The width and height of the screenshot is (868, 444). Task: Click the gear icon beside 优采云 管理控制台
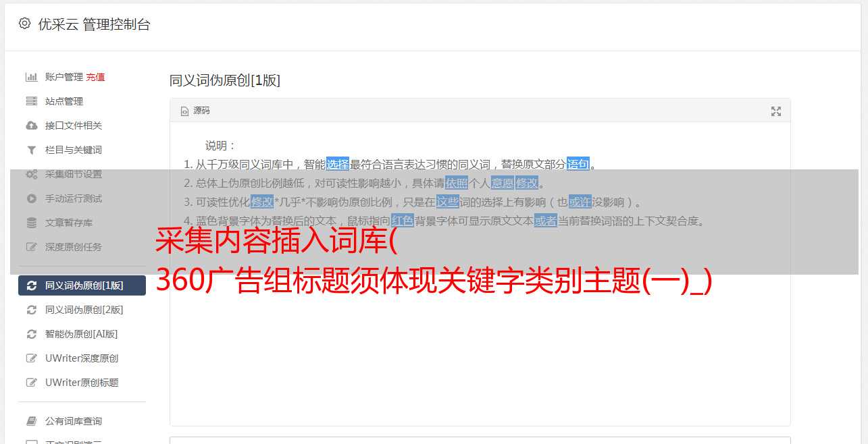[x=25, y=24]
